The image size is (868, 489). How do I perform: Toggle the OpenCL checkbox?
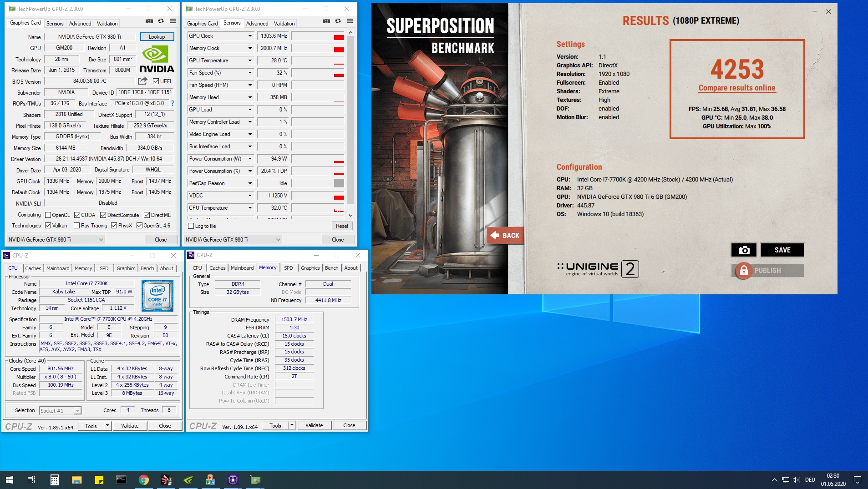tap(48, 215)
